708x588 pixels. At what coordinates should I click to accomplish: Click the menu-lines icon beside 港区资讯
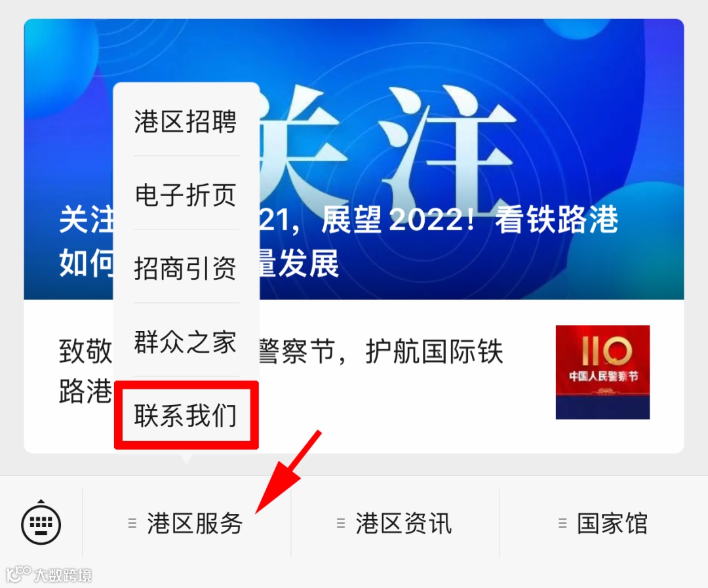(x=341, y=523)
